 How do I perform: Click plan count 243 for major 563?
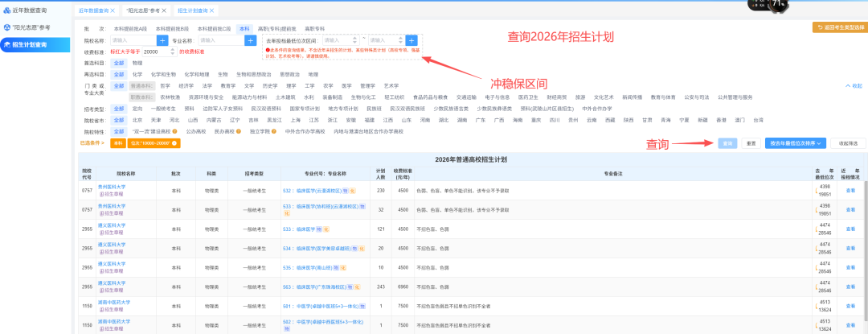[x=380, y=287]
